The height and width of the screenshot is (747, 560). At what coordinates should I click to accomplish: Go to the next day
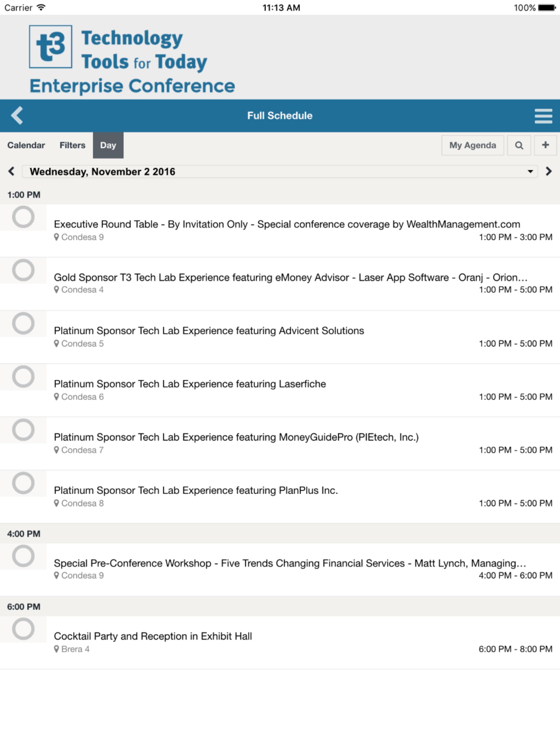[x=549, y=171]
